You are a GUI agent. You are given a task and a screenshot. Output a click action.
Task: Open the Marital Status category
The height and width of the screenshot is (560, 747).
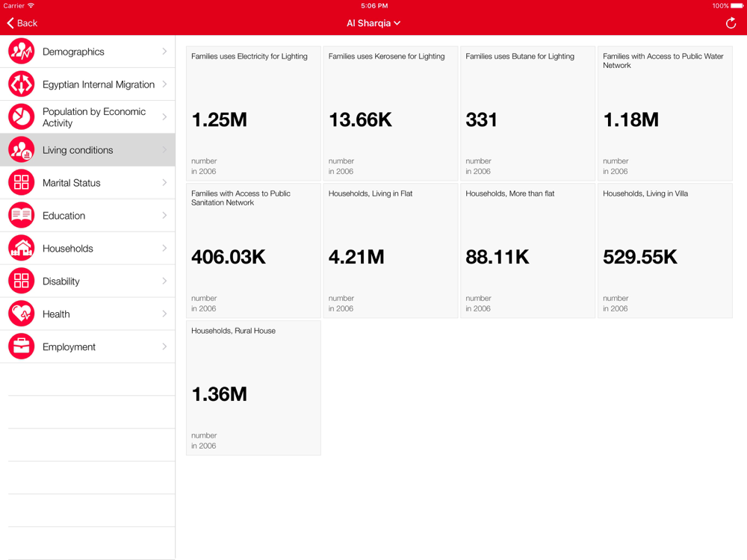72,183
